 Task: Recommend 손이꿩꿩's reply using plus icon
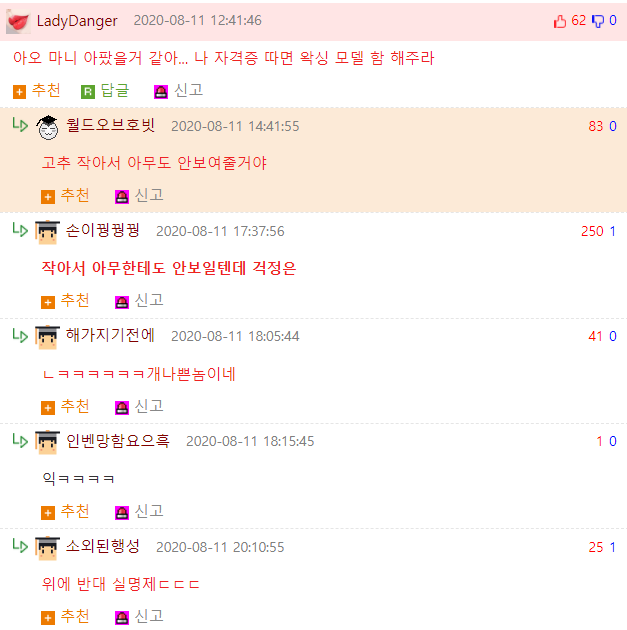(48, 302)
